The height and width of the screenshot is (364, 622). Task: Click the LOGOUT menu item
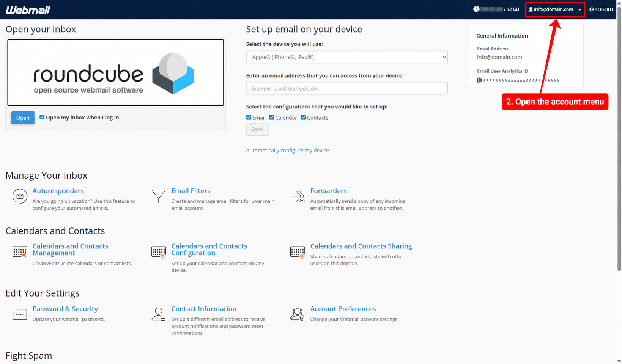pos(602,9)
